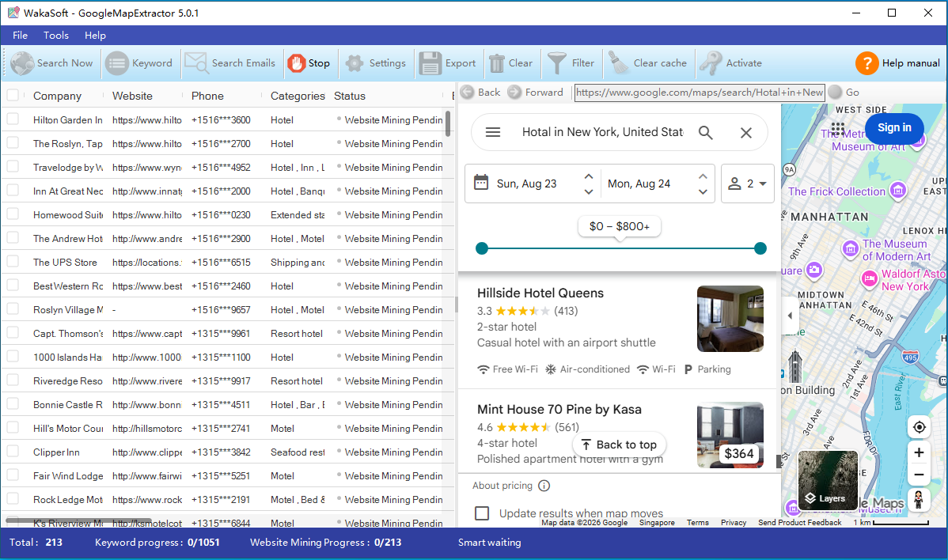Image resolution: width=948 pixels, height=560 pixels.
Task: Open Mint House 70 Pine listing
Action: click(x=559, y=409)
